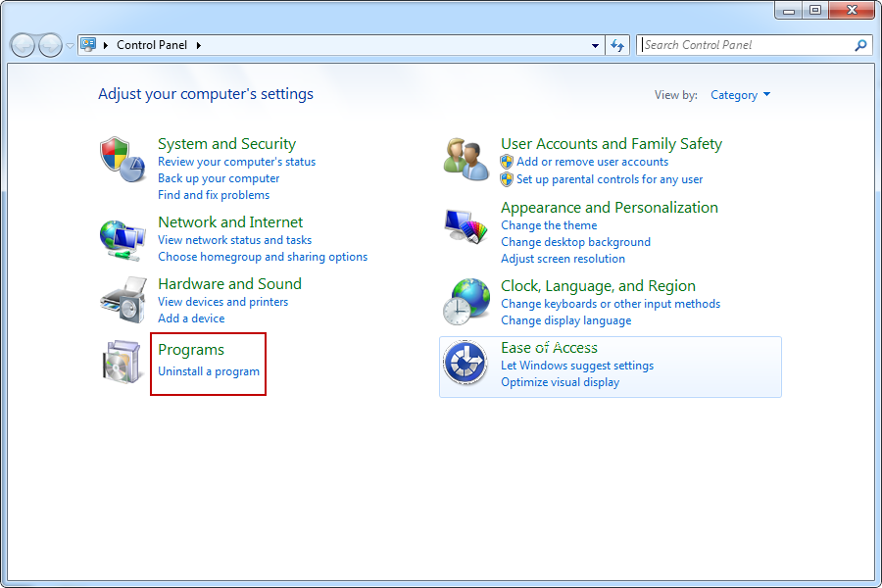The image size is (882, 588).
Task: Open User Accounts and Family Safety
Action: 611,144
